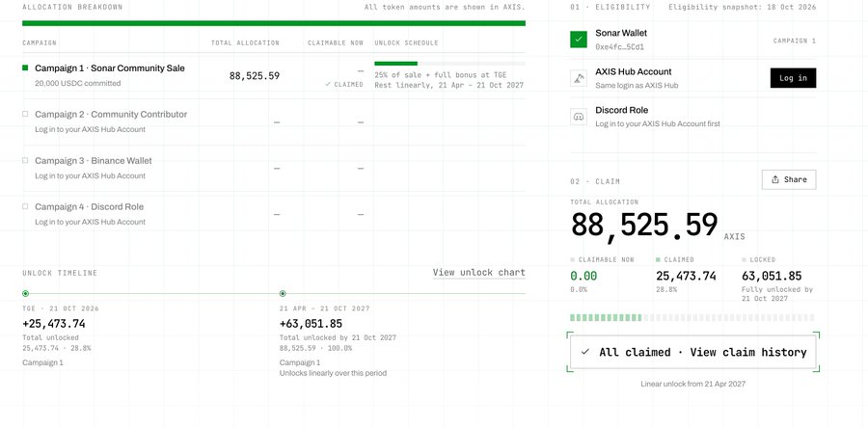
Task: Click Rest linearly, 21 Apr – 21 Oct 2027 text
Action: click(x=448, y=85)
